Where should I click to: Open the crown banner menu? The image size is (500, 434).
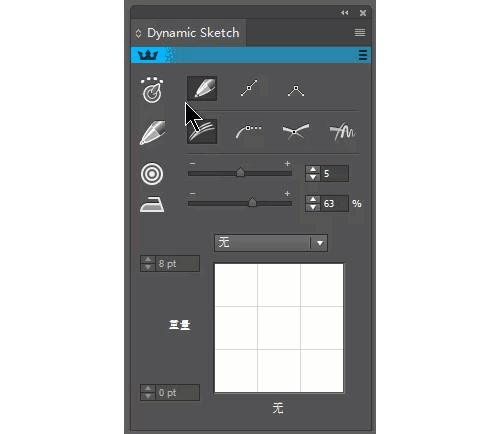tap(363, 55)
